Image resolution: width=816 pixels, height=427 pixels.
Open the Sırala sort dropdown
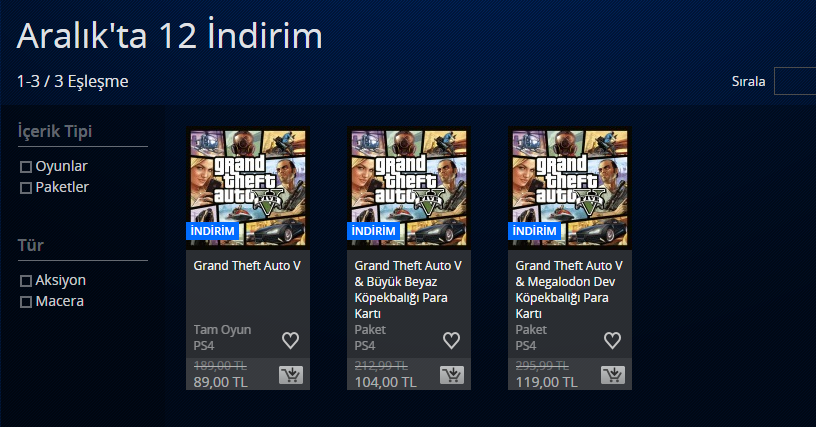coord(795,81)
